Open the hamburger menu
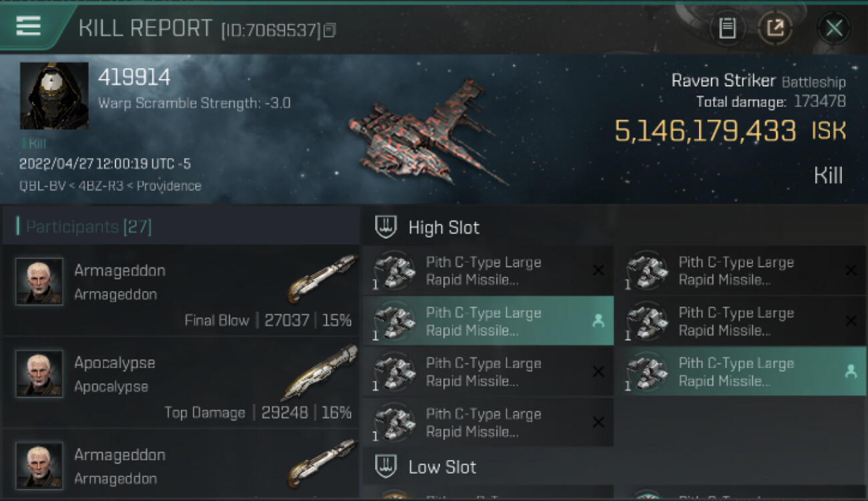This screenshot has width=868, height=501. point(28,26)
